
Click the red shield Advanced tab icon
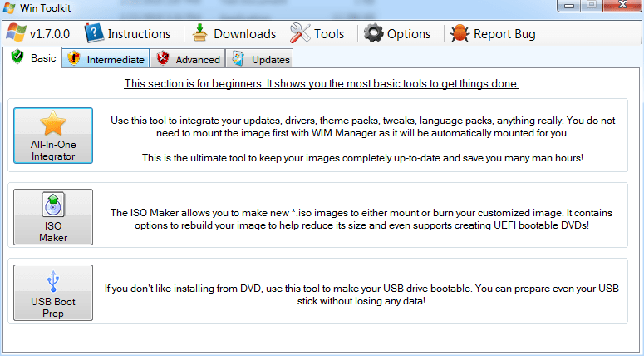pos(163,58)
